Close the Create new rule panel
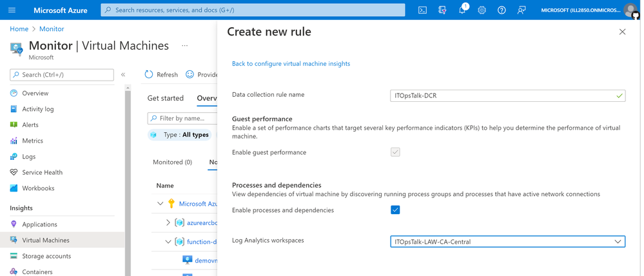The height and width of the screenshot is (276, 644). click(622, 32)
